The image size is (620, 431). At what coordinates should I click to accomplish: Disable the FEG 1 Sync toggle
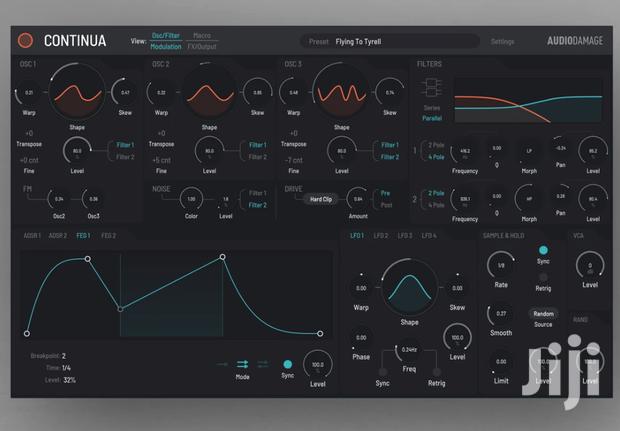click(x=288, y=364)
